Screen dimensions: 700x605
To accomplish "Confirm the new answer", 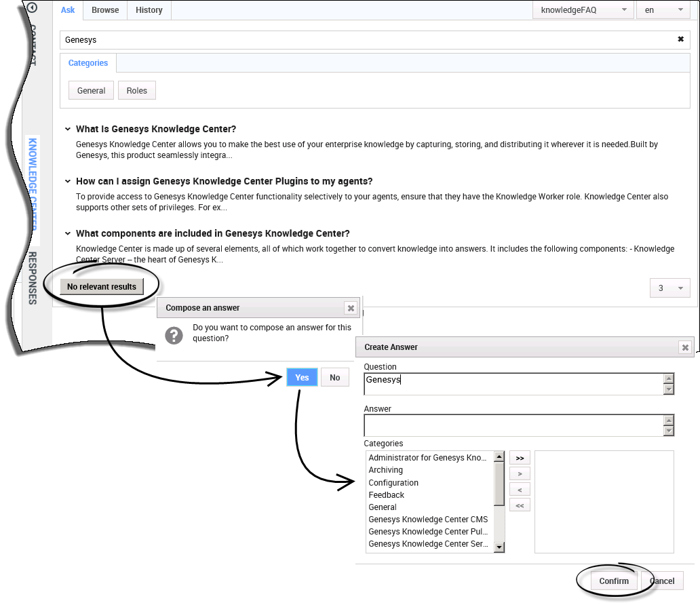I will click(614, 581).
